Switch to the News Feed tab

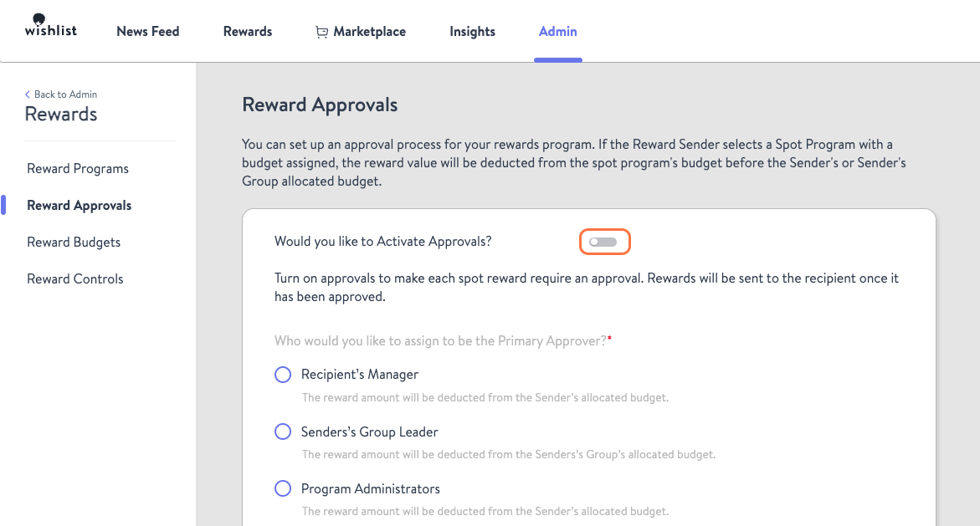(x=147, y=31)
